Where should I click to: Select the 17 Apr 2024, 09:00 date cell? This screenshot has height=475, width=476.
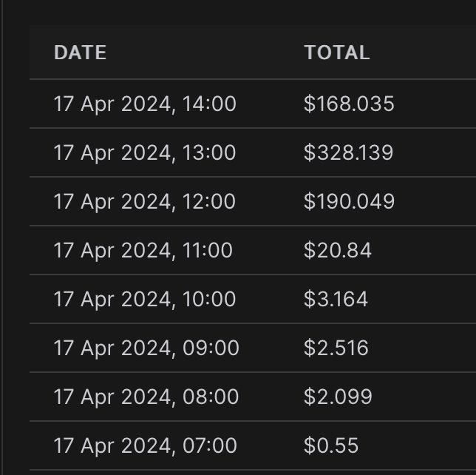[x=146, y=348]
